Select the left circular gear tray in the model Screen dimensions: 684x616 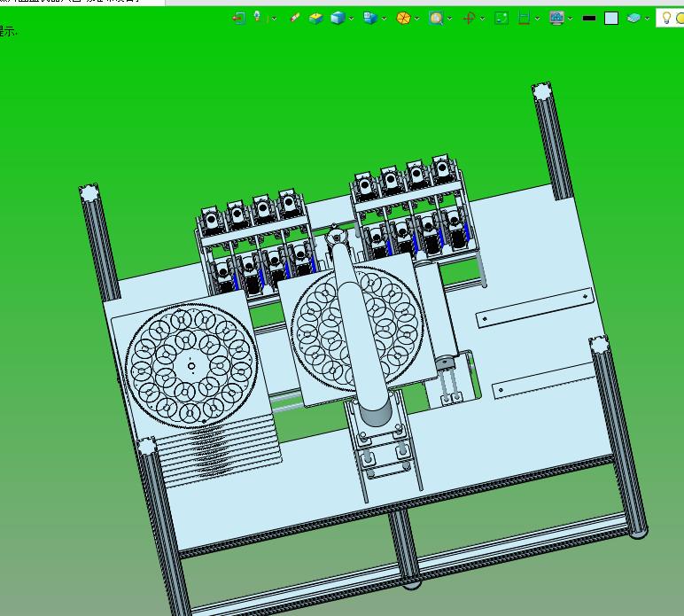click(x=191, y=365)
